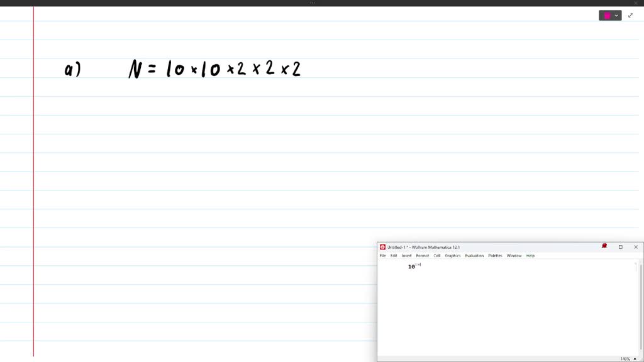Open the Evaluation menu
Screen dimensions: 644x362
pyautogui.click(x=474, y=256)
